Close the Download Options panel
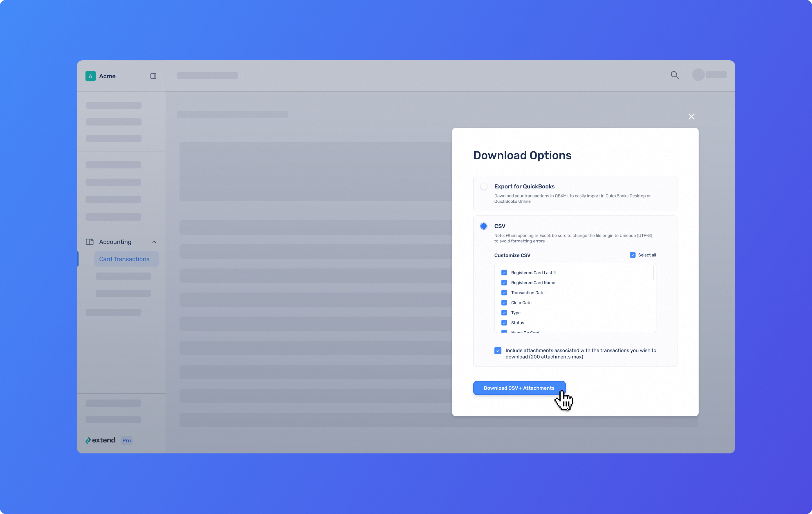Viewport: 812px width, 514px height. [691, 117]
